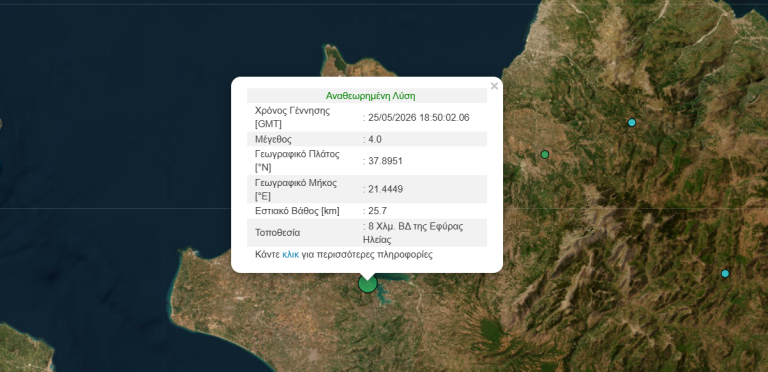Select the 'Χρόνος Γέννησης [GMT]' label

tap(292, 117)
